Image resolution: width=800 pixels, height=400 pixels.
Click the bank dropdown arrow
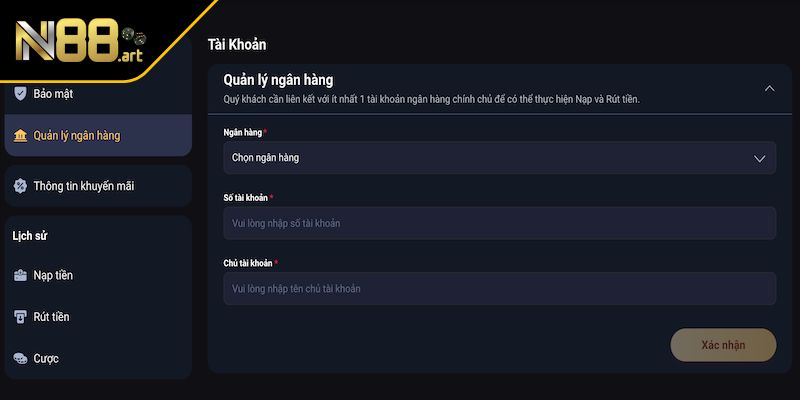(760, 158)
